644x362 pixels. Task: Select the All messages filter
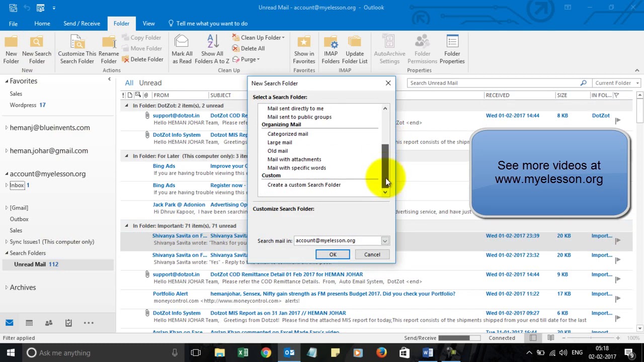coord(129,83)
